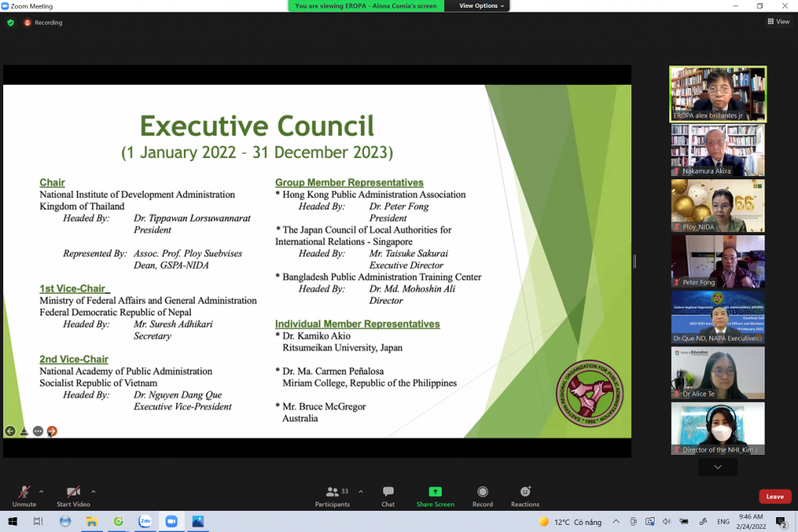Screen dimensions: 798x532
Task: Click the Executive Council slide title
Action: [257, 126]
